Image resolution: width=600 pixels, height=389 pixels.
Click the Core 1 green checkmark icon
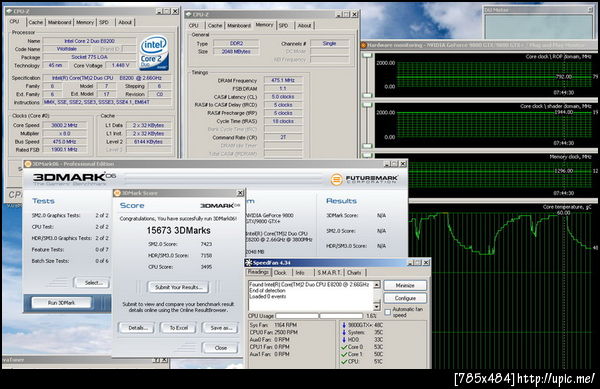(x=344, y=354)
